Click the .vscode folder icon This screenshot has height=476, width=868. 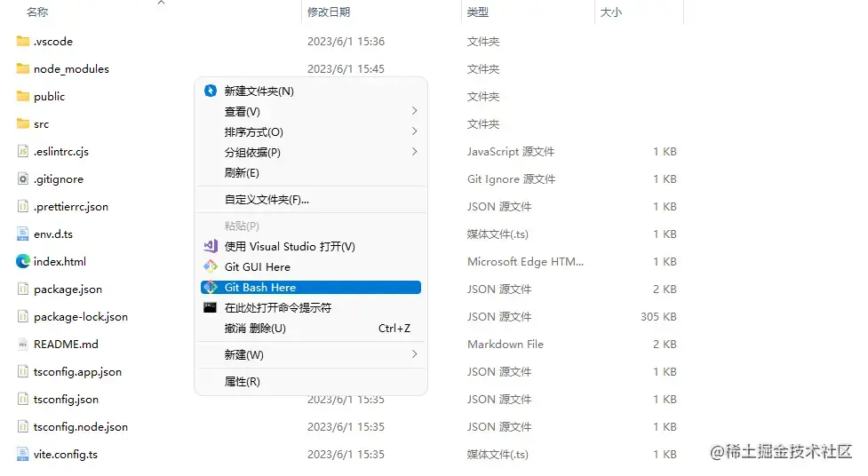point(23,41)
